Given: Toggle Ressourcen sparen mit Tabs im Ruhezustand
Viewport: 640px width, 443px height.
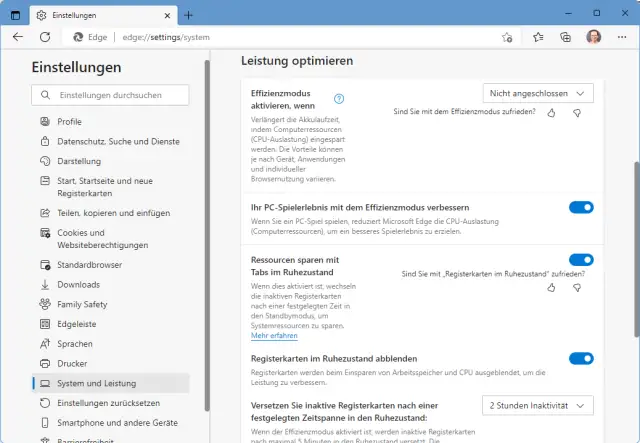Looking at the screenshot, I should click(x=581, y=260).
